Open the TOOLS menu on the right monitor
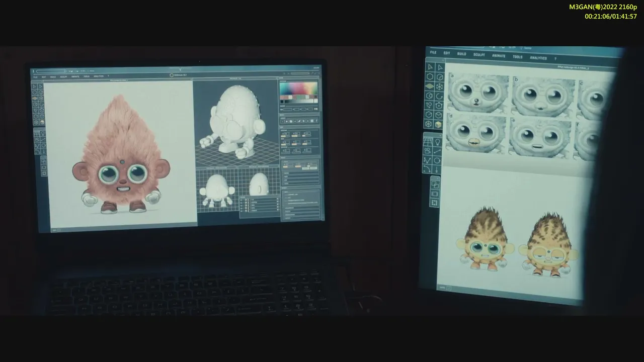Screen dimensions: 644x362 (517, 57)
